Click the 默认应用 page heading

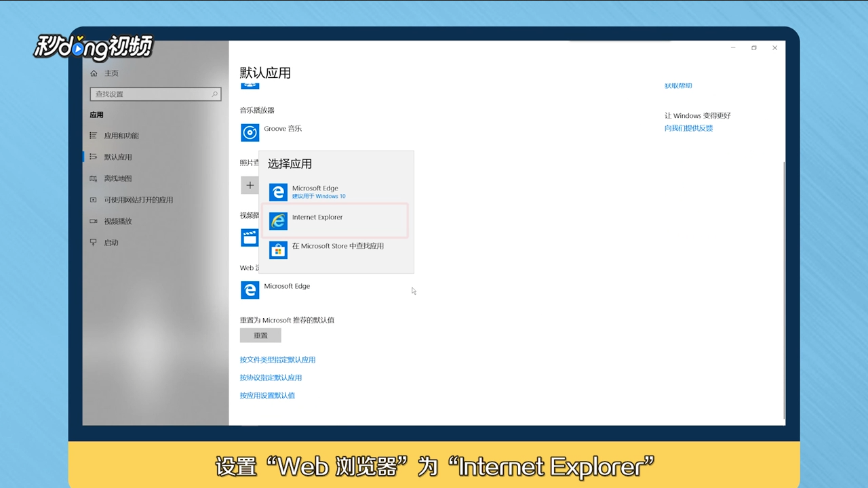point(265,73)
